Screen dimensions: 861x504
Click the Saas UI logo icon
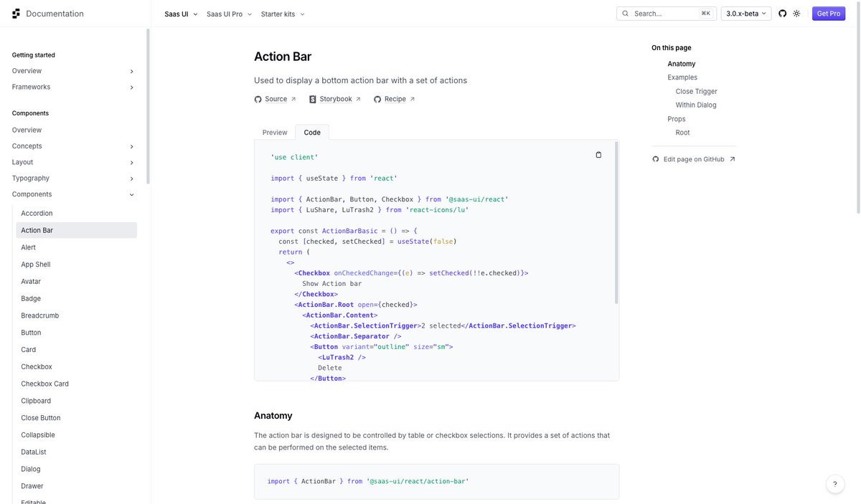[x=16, y=14]
